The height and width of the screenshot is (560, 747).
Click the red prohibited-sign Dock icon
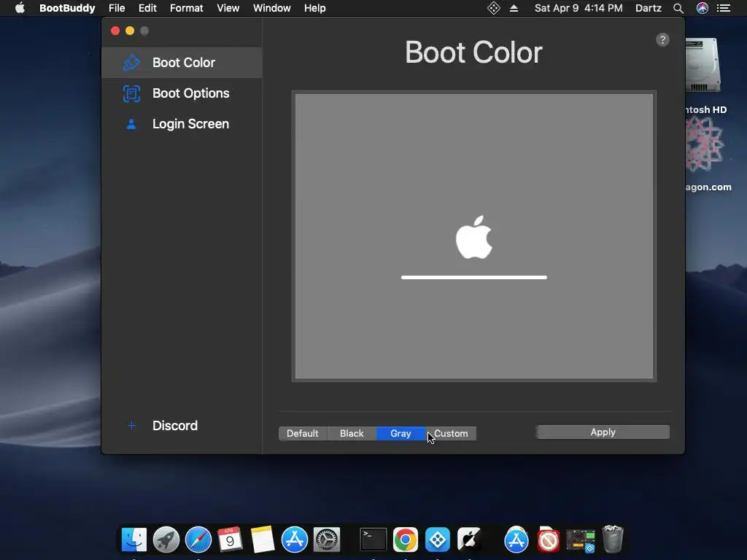pos(548,540)
